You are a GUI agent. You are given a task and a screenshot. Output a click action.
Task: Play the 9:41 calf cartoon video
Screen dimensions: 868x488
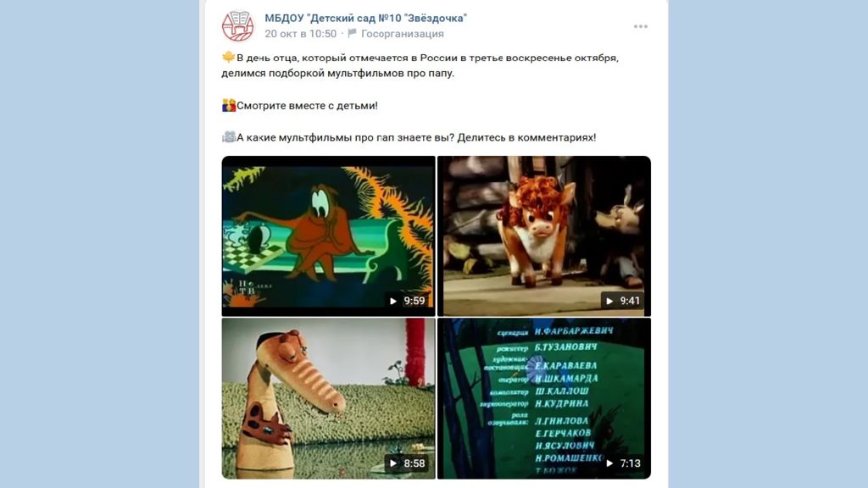pos(544,236)
